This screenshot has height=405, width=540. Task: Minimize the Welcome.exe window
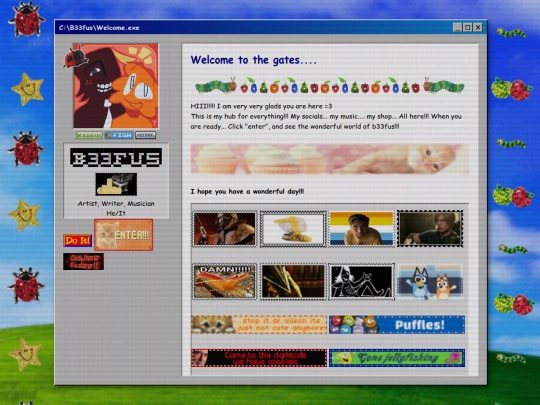457,27
